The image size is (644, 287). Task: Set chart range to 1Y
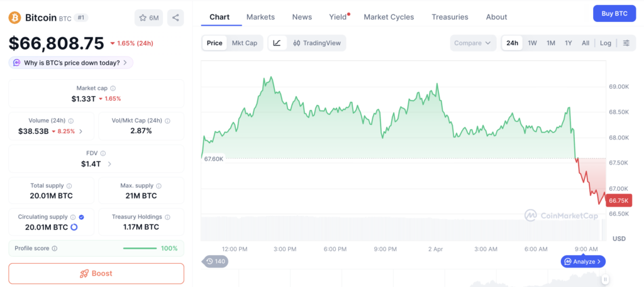[x=569, y=43]
